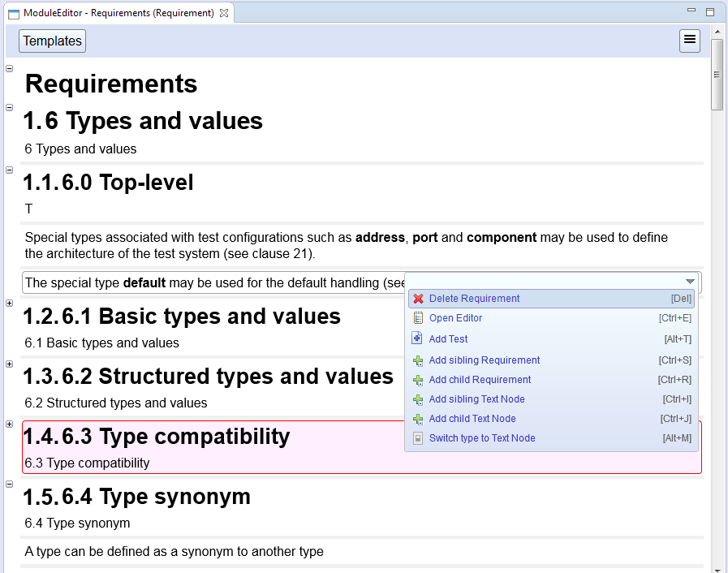Image resolution: width=728 pixels, height=573 pixels.
Task: Click the 1.2.6.1 Basic types and values heading
Action: tap(182, 317)
